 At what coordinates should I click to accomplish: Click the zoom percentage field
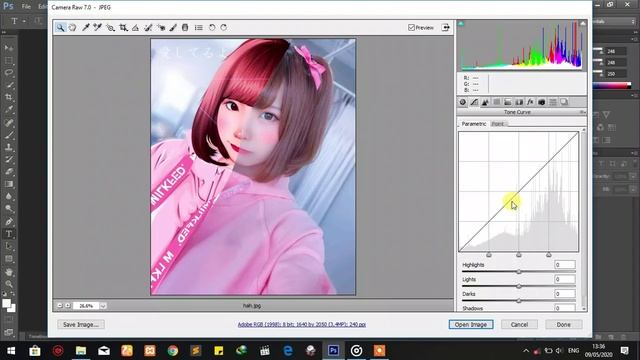(86, 306)
